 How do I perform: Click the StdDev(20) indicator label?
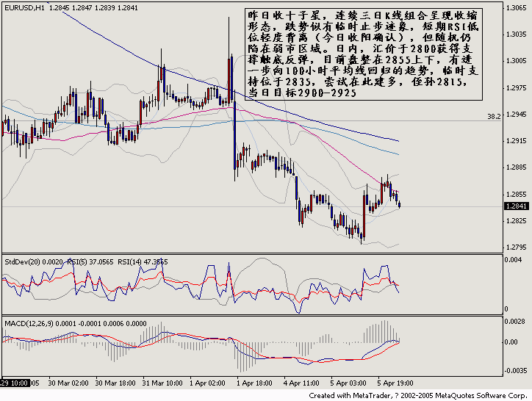[x=34, y=262]
